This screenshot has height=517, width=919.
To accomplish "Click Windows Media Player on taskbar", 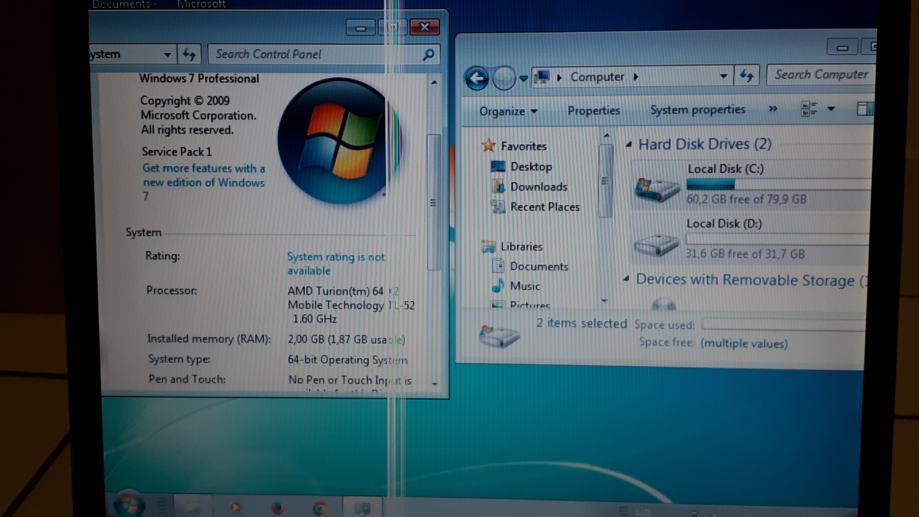I will pos(235,508).
